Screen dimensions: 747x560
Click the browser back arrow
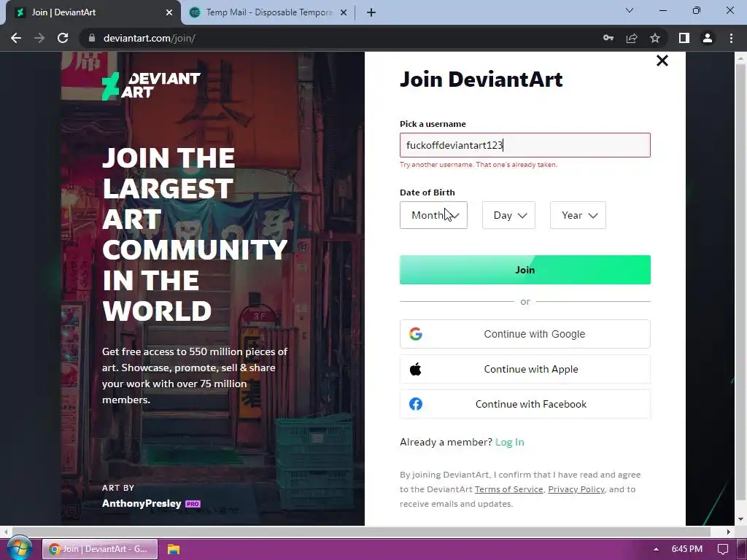pyautogui.click(x=16, y=38)
